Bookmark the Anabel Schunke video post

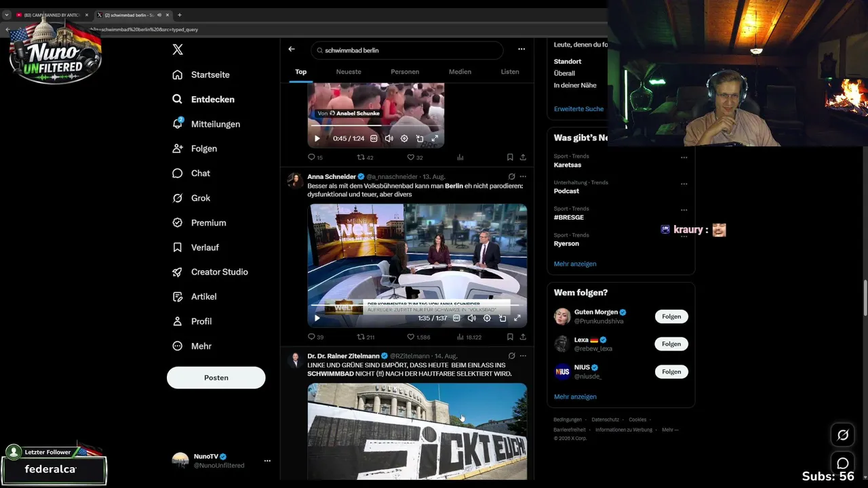pos(510,157)
